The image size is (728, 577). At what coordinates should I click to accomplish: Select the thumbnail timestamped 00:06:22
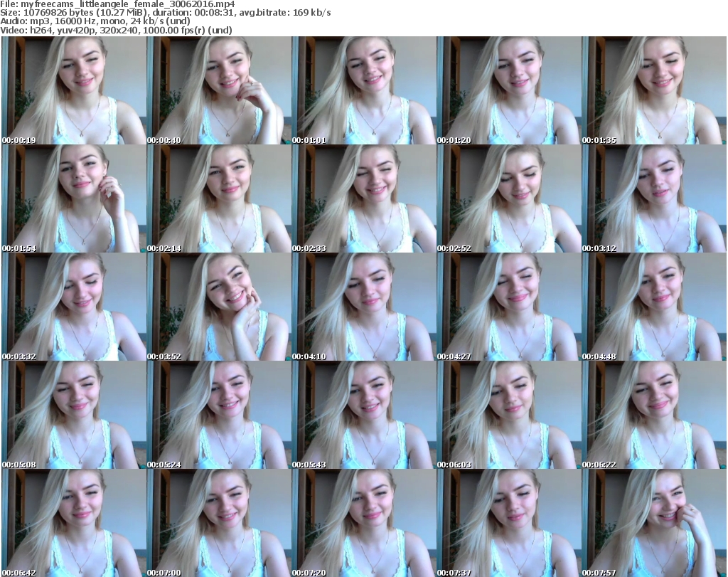pyautogui.click(x=654, y=415)
